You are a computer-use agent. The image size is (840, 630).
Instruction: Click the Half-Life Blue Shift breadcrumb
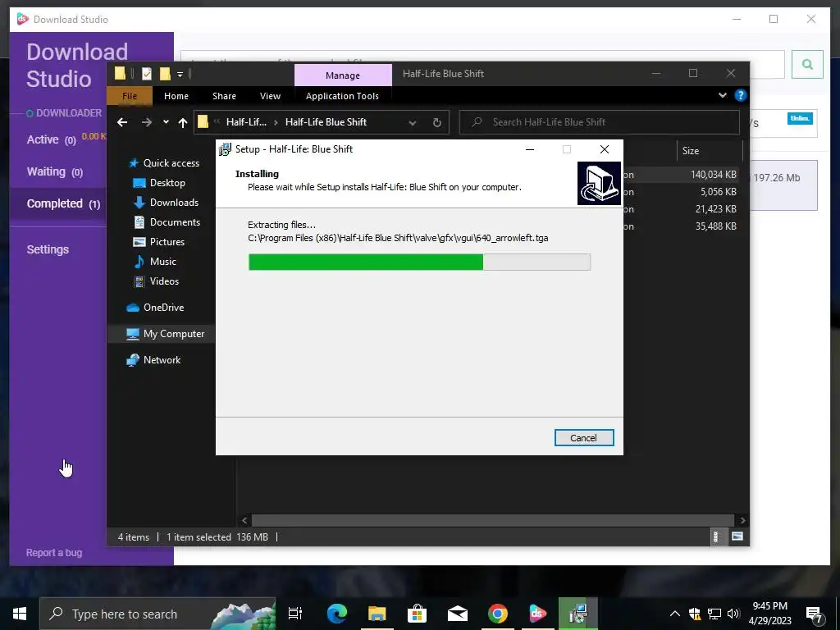326,122
